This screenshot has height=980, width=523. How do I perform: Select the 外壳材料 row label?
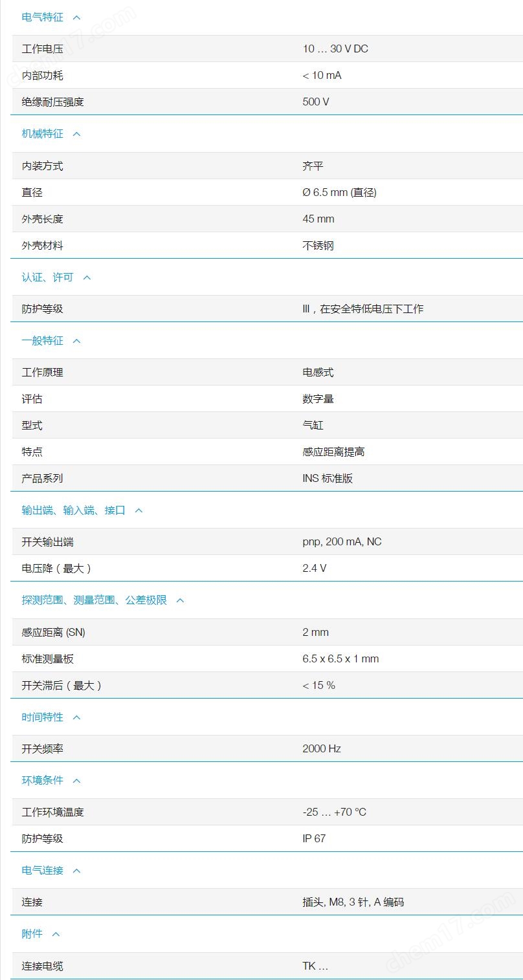[x=43, y=246]
